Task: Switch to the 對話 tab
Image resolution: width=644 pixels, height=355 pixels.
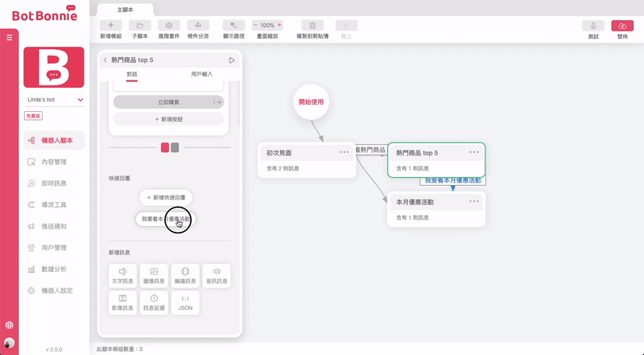Action: (x=132, y=74)
